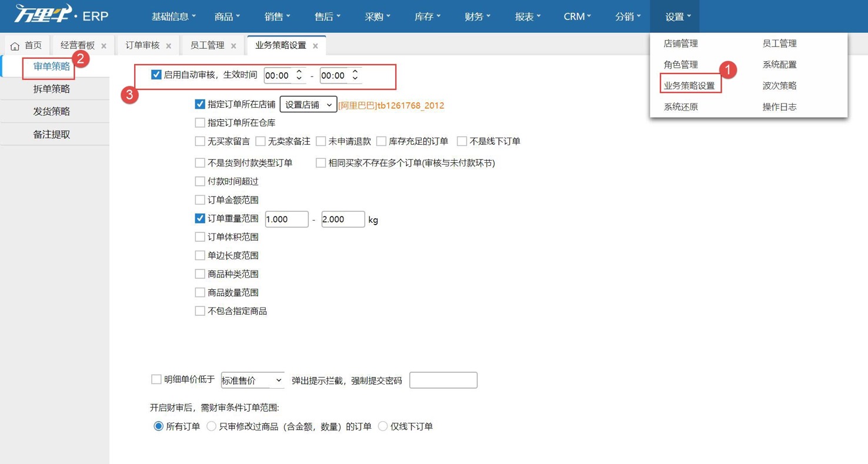Increase the start time with up stepper
Image resolution: width=868 pixels, height=464 pixels.
(300, 72)
